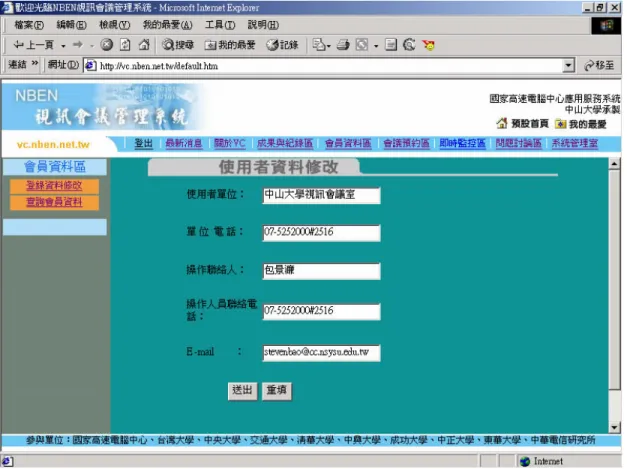Click the Internet zone globe in status bar
627x469 pixels.
pyautogui.click(x=525, y=461)
